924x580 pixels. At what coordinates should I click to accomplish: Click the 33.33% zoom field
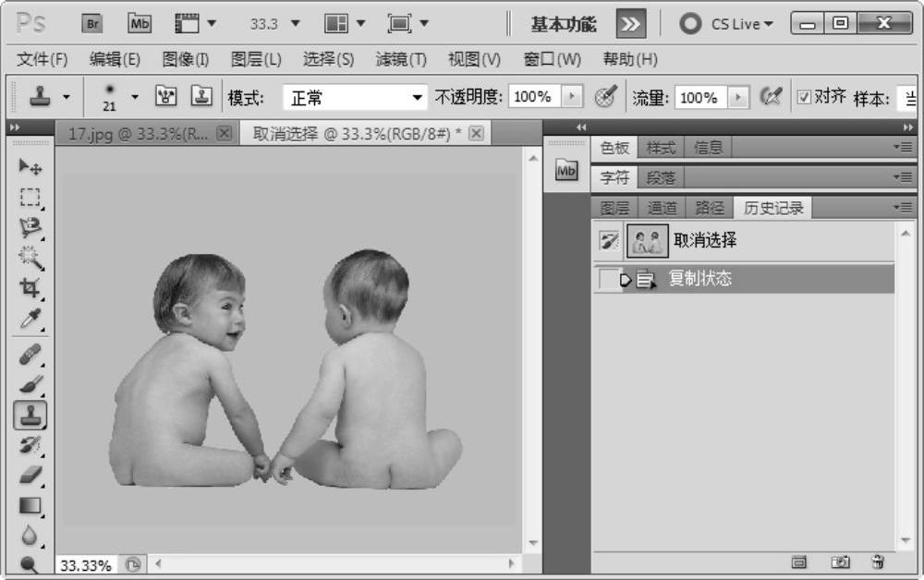click(85, 564)
